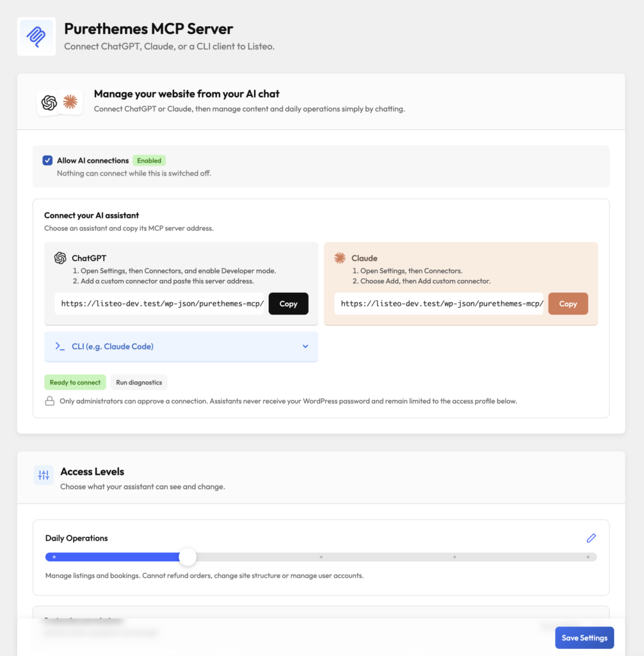The width and height of the screenshot is (644, 656).
Task: Click the Ready to connect status badge
Action: click(76, 382)
